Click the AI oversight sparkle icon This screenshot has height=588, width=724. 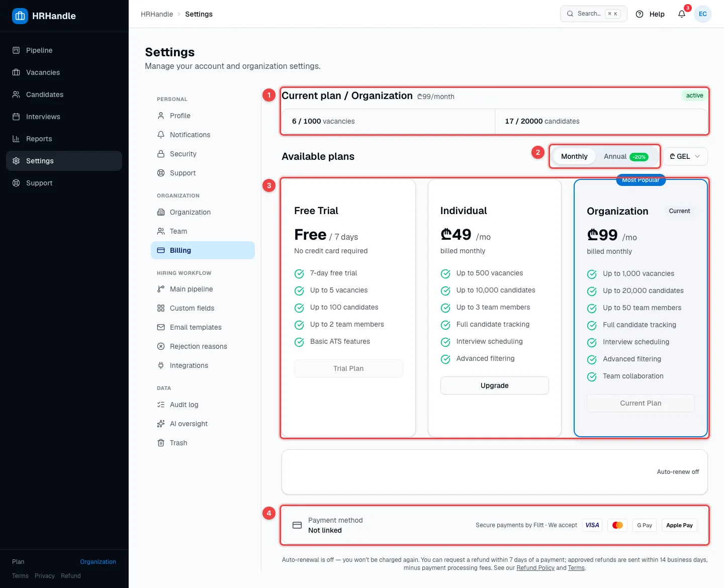[x=161, y=424]
